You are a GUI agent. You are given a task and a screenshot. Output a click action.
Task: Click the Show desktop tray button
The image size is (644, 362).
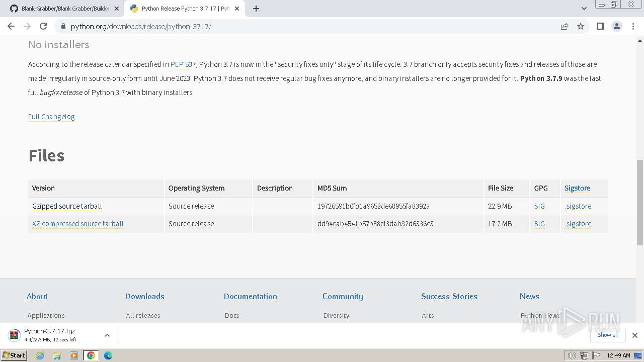point(638,355)
